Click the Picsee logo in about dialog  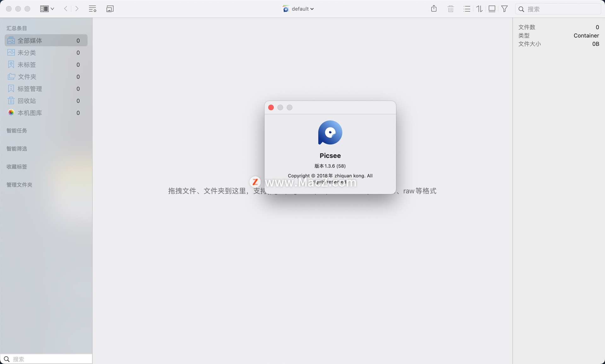click(330, 133)
